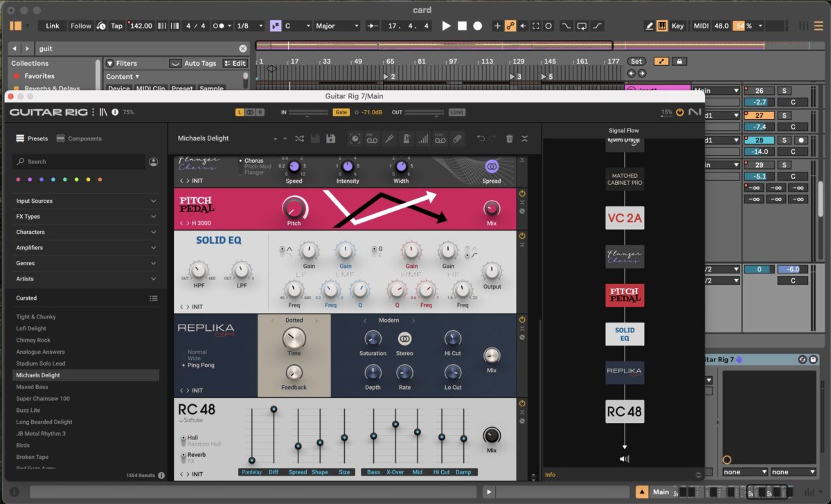
Task: Expand the Characters filter
Action: point(87,232)
